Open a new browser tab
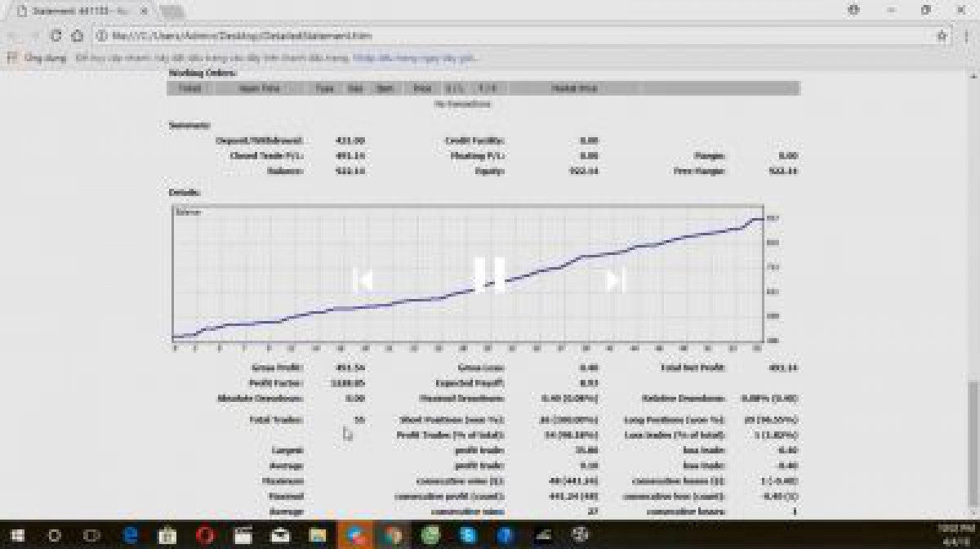Screen dimensions: 980x549 [171, 11]
